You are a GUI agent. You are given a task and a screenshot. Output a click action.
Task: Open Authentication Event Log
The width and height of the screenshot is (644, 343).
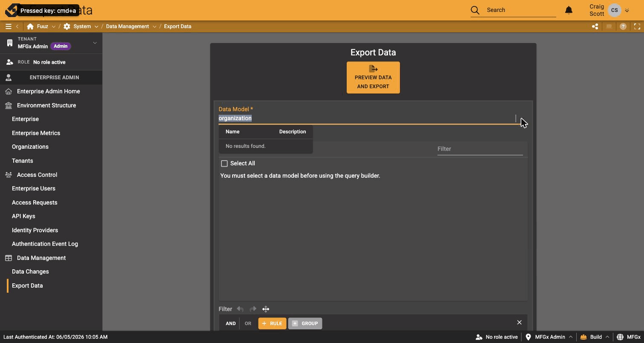tap(45, 244)
